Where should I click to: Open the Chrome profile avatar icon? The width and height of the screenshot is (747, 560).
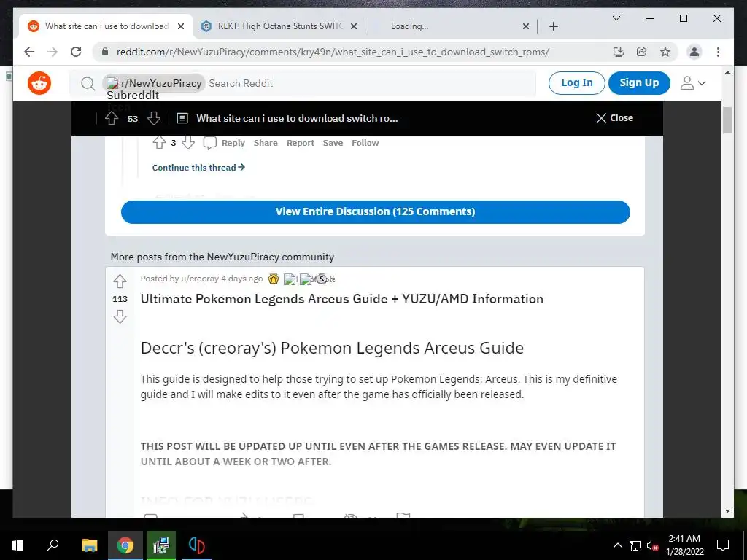click(x=694, y=52)
